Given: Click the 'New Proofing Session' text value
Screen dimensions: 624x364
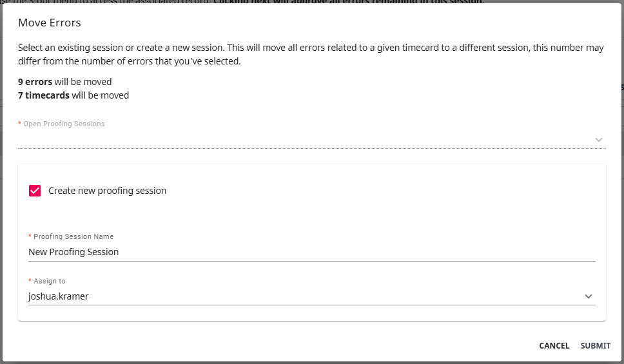Looking at the screenshot, I should pos(73,252).
